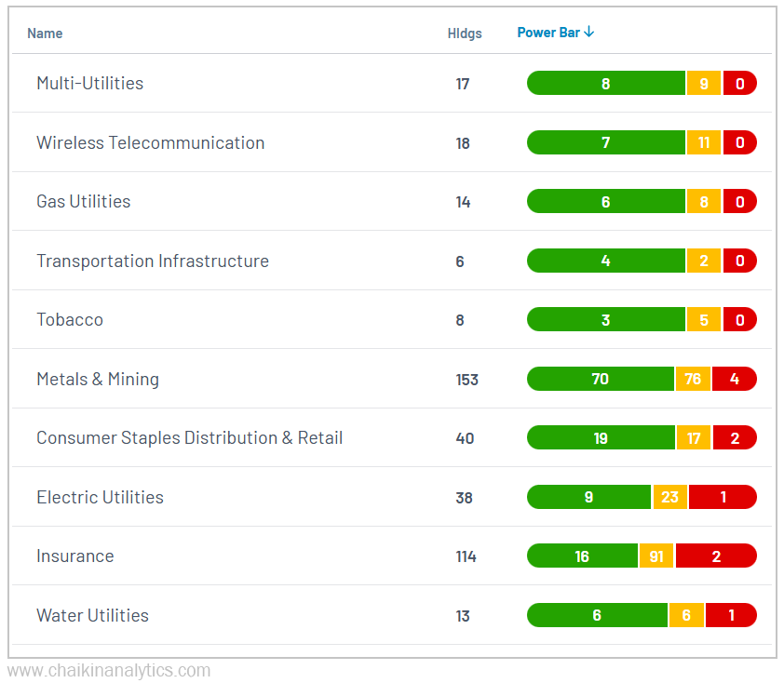Viewport: 784px width, 683px height.
Task: Select the Insurance industry row
Action: (74, 556)
